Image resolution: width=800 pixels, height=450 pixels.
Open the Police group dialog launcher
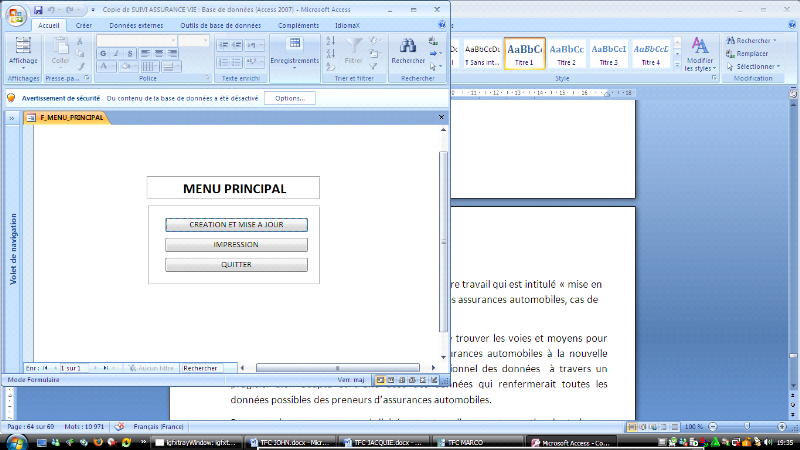(207, 78)
